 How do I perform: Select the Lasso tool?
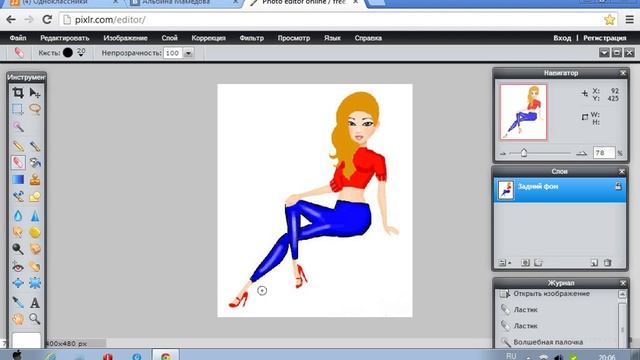tap(35, 109)
